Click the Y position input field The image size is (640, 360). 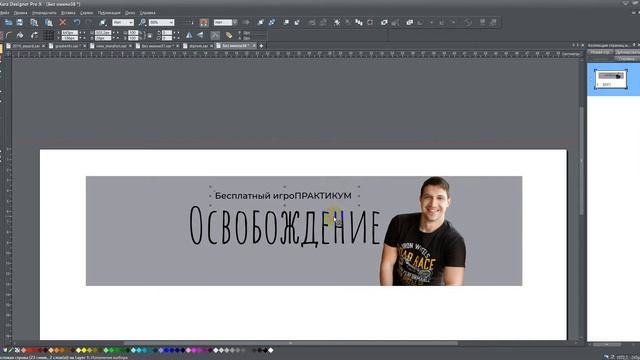tap(69, 38)
